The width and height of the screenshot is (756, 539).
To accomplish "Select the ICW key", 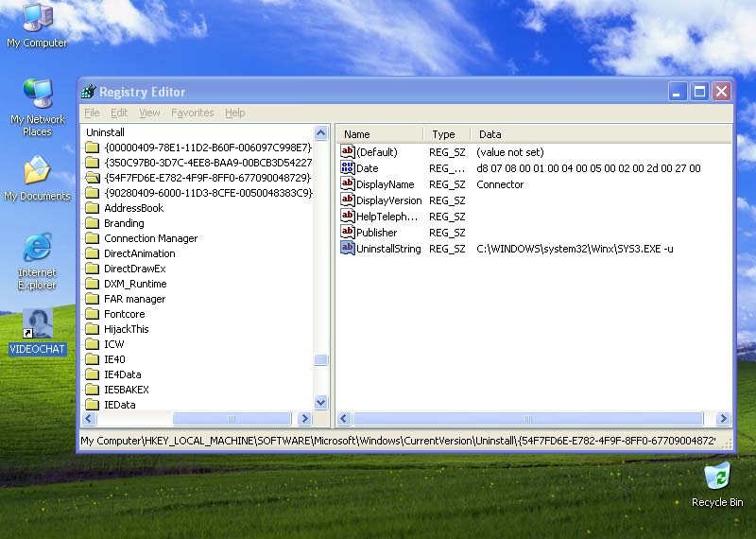I will pos(114,344).
